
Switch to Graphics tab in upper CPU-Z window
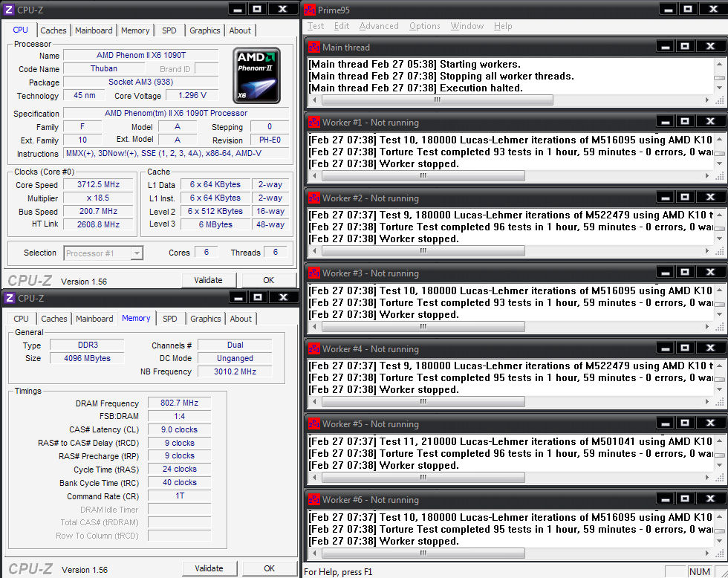pyautogui.click(x=205, y=30)
